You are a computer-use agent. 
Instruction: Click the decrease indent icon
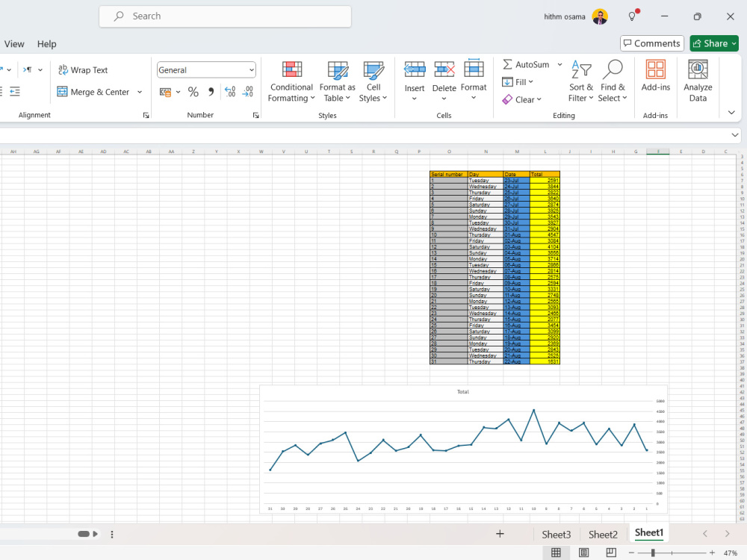15,91
